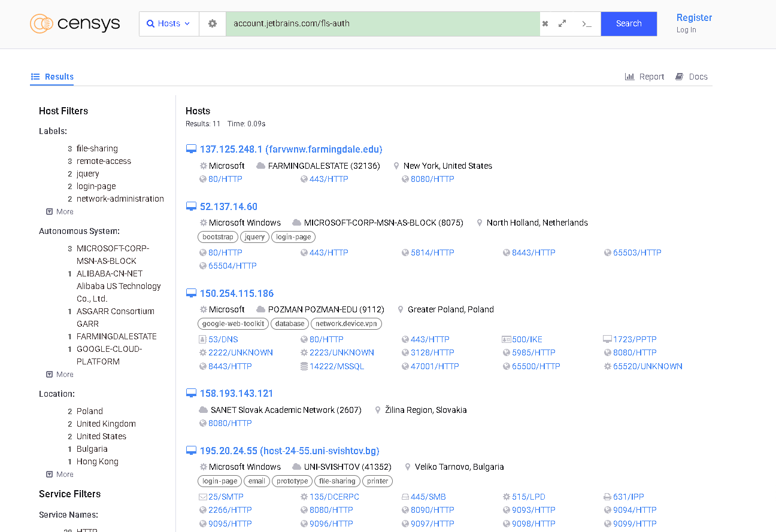Open host 195.20.24.55 (host-24-55.uni-svishtov.bg)
Viewport: 776px width, 532px height.
point(290,451)
